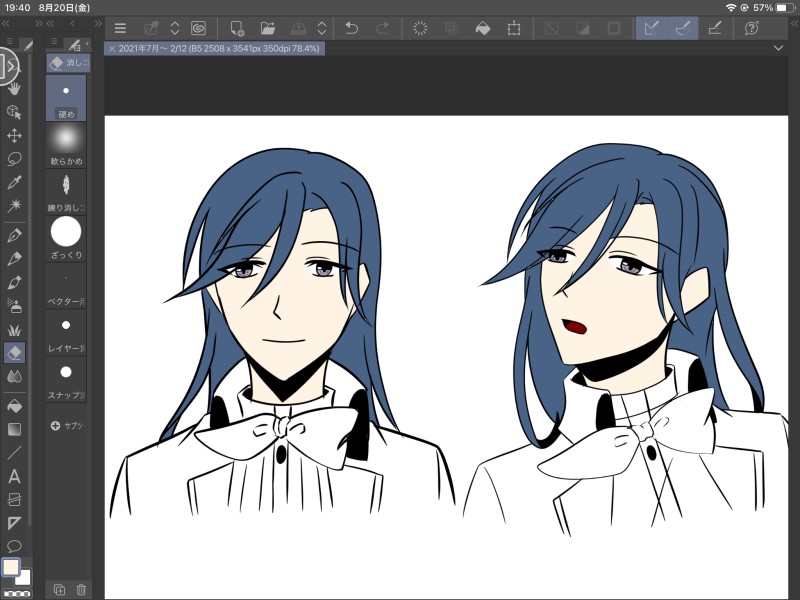800x600 pixels.
Task: Select the 練り消しゴム eraser sub tool
Action: 66,192
